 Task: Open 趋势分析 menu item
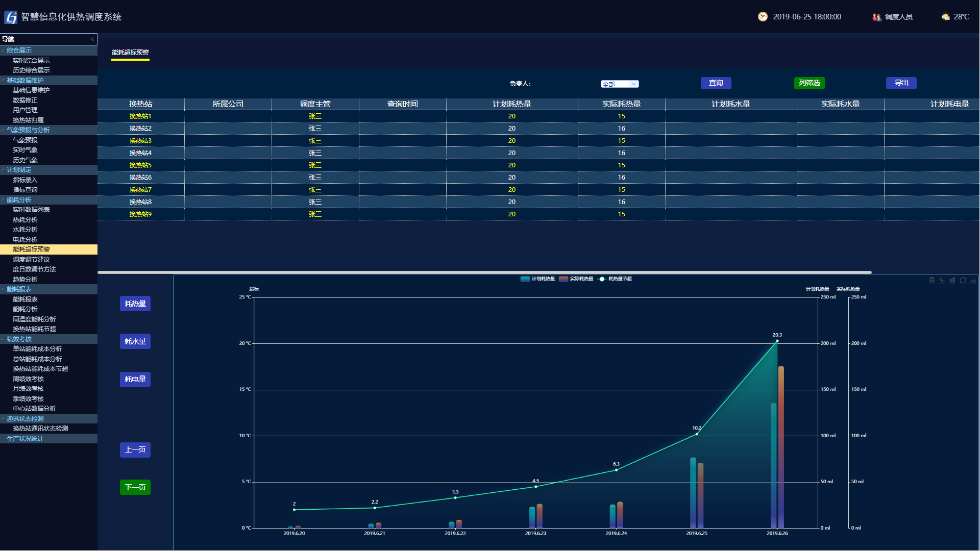coord(25,280)
